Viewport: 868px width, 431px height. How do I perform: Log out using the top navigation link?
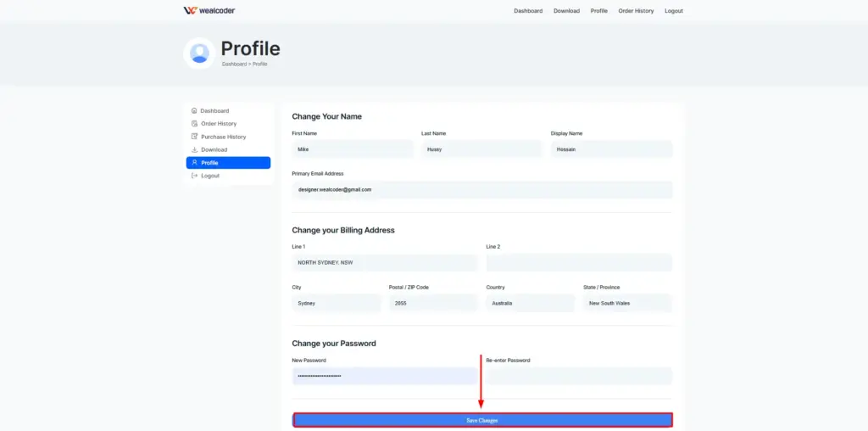tap(674, 11)
